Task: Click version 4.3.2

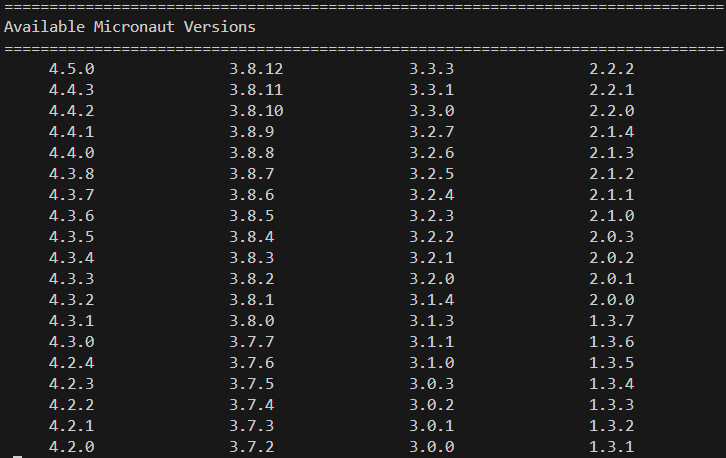Action: [71, 300]
